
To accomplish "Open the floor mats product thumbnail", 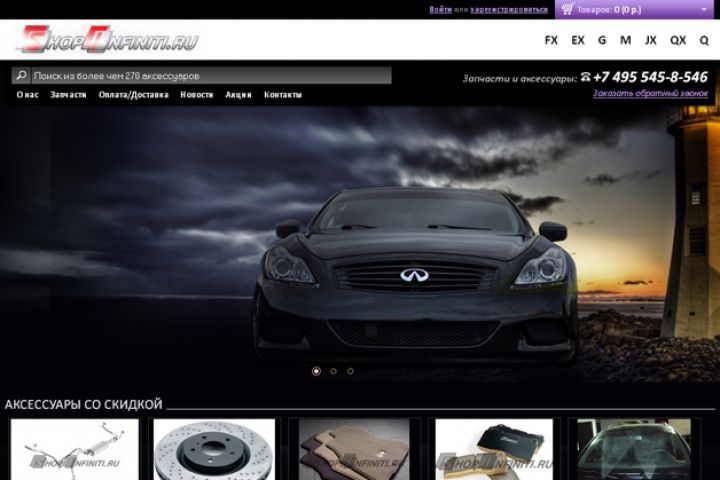I will 354,449.
